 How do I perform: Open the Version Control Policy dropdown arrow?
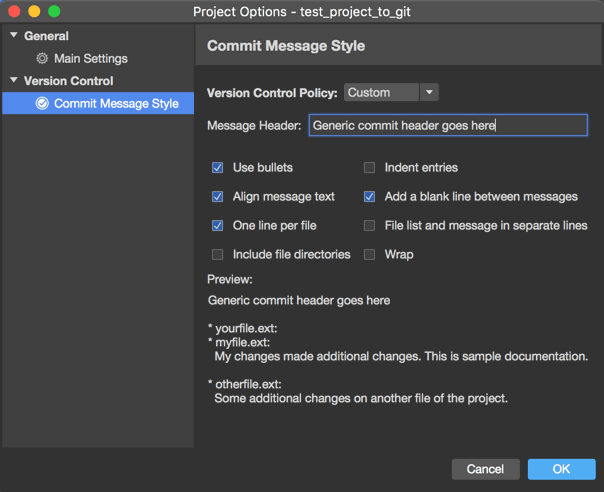429,92
